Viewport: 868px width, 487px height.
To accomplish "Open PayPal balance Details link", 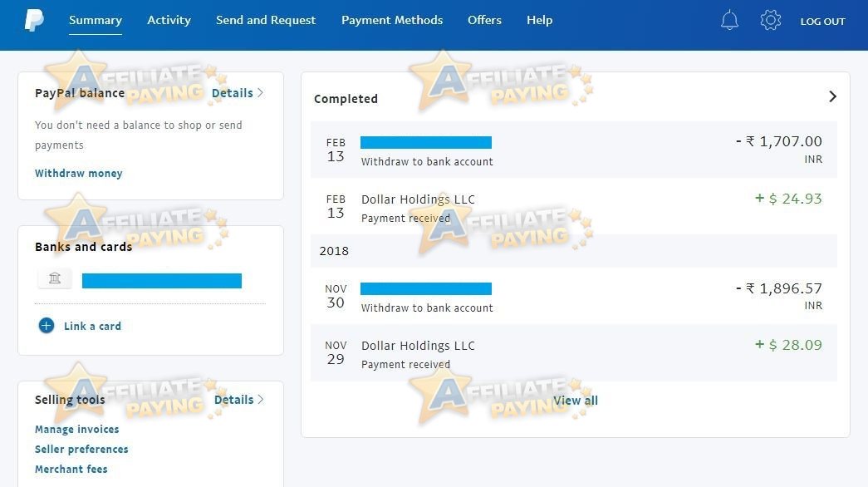I will click(238, 93).
